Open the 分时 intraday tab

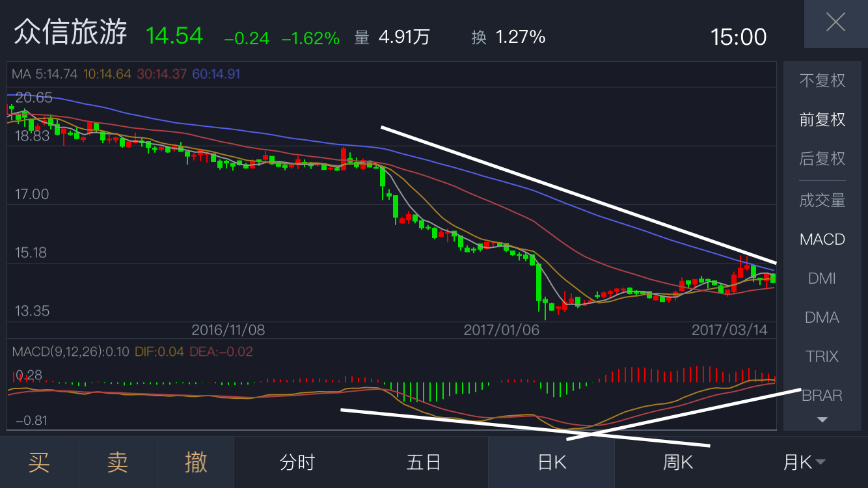coord(297,463)
